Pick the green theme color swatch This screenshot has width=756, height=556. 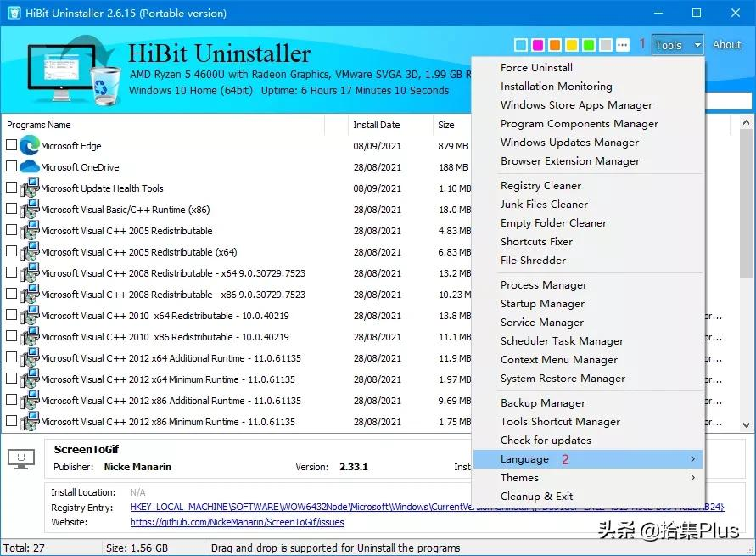(589, 45)
